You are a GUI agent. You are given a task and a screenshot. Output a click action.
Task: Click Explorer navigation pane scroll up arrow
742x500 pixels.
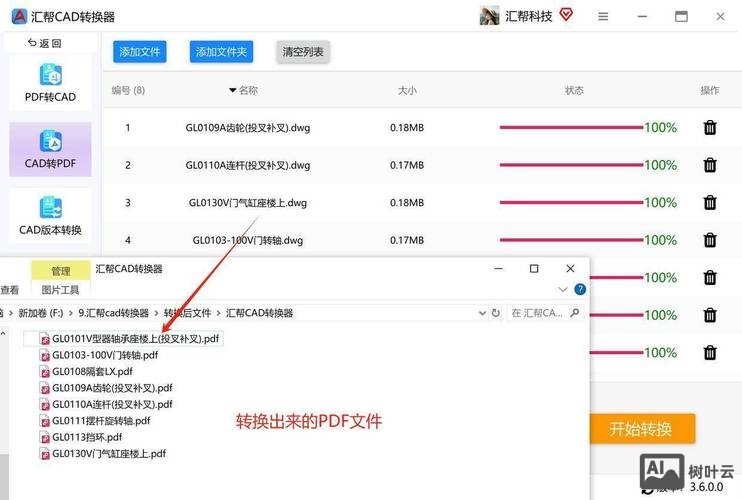pos(3,334)
